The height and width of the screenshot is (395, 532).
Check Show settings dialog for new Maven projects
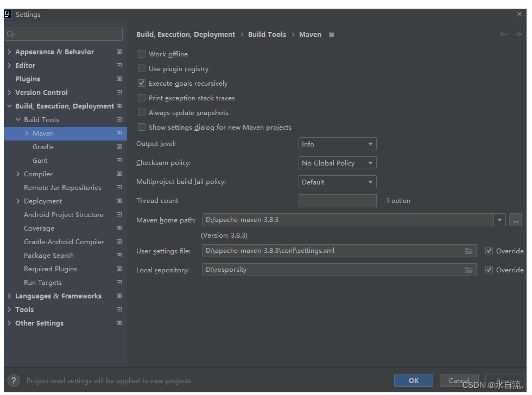click(x=142, y=127)
